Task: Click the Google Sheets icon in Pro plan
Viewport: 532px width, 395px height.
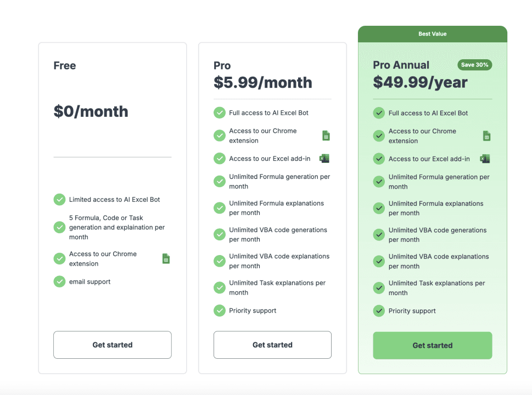Action: [x=326, y=136]
